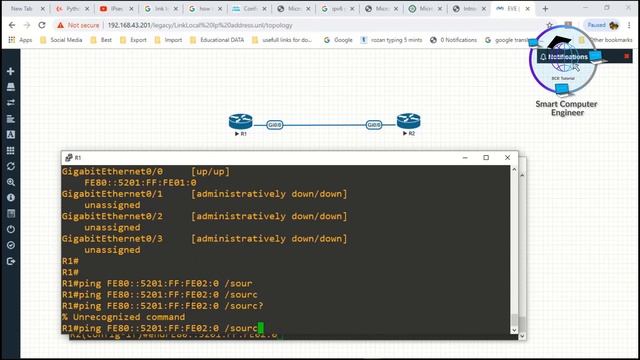This screenshot has height=360, width=640.
Task: Bookmark this page with star icon
Action: pyautogui.click(x=549, y=25)
